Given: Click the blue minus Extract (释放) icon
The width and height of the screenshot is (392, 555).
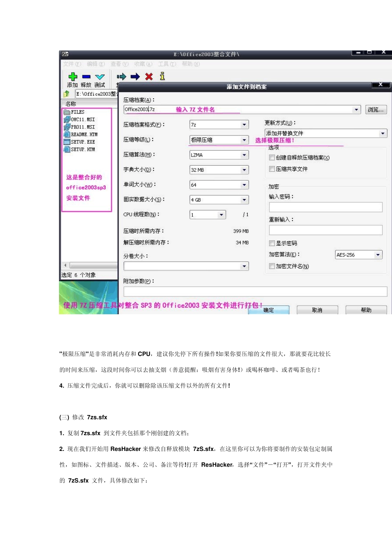Looking at the screenshot, I should tap(86, 77).
